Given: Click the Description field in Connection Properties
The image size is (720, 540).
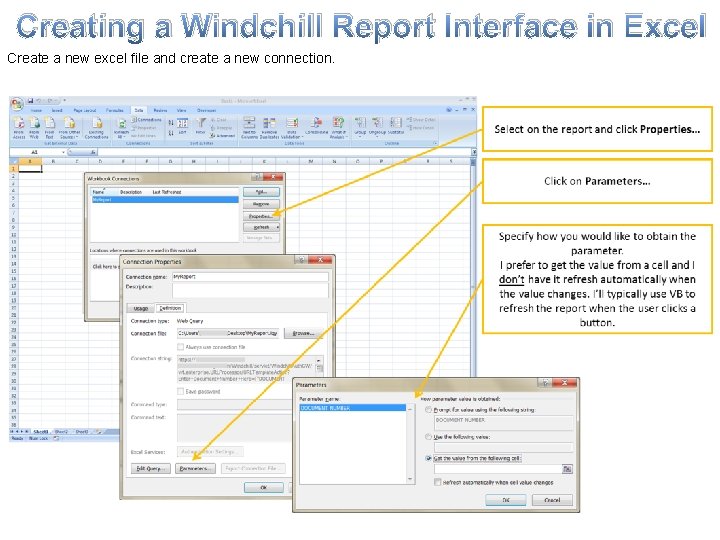Looking at the screenshot, I should (x=250, y=290).
